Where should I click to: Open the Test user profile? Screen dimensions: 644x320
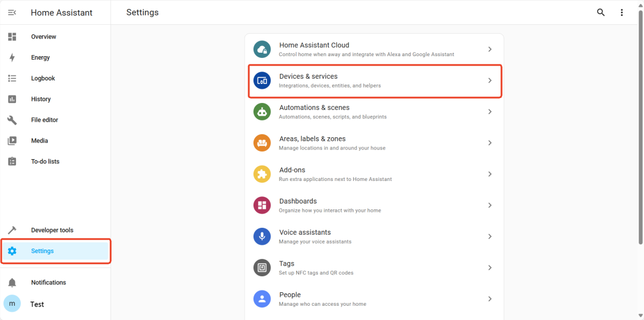56,304
